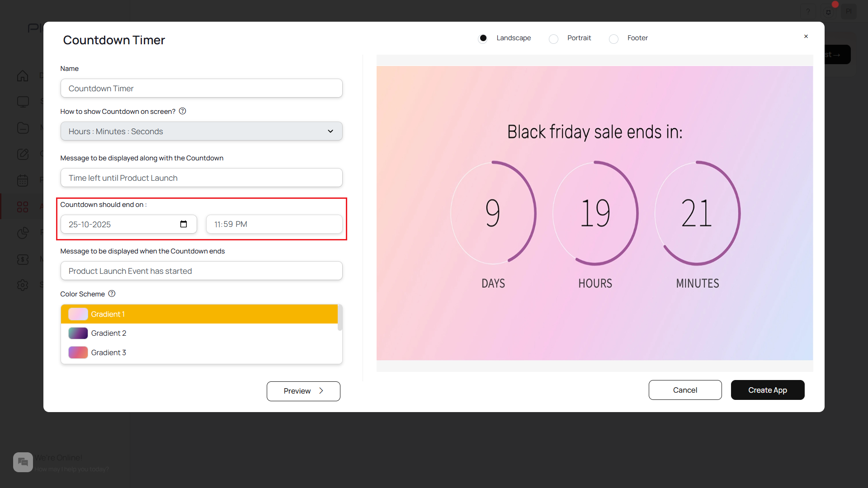This screenshot has width=868, height=488.
Task: Select the Footer orientation radio button
Action: pos(614,39)
